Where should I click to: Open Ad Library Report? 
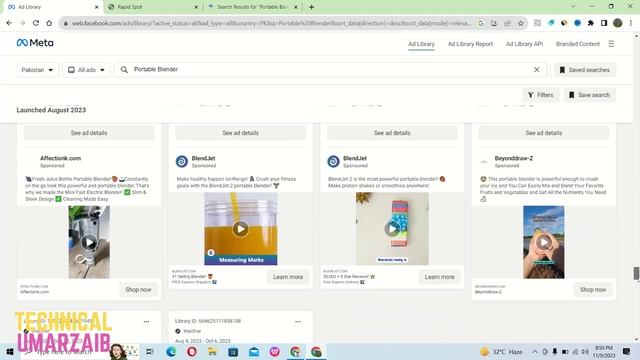click(470, 44)
